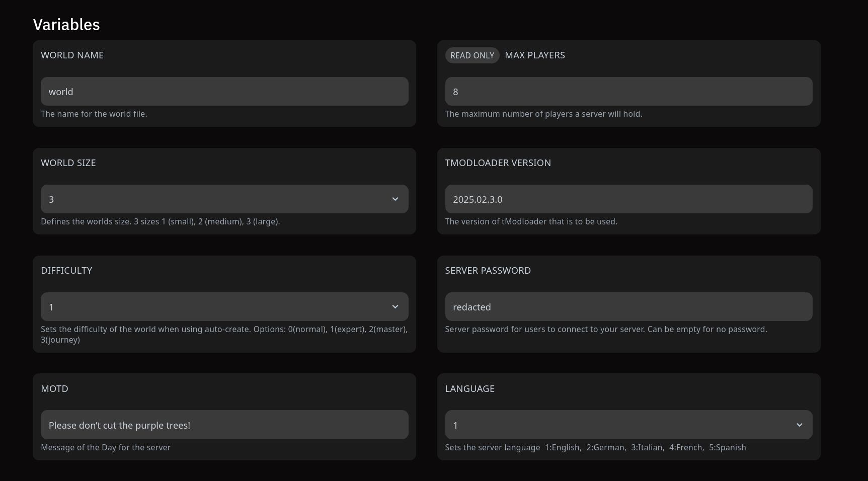The width and height of the screenshot is (868, 481).
Task: Click the MAX PLAYERS label
Action: 534,55
